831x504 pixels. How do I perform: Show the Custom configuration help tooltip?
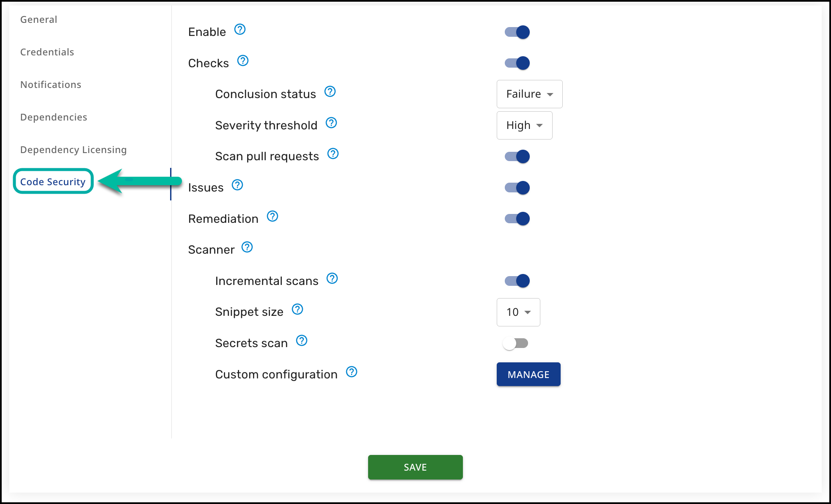pyautogui.click(x=352, y=372)
